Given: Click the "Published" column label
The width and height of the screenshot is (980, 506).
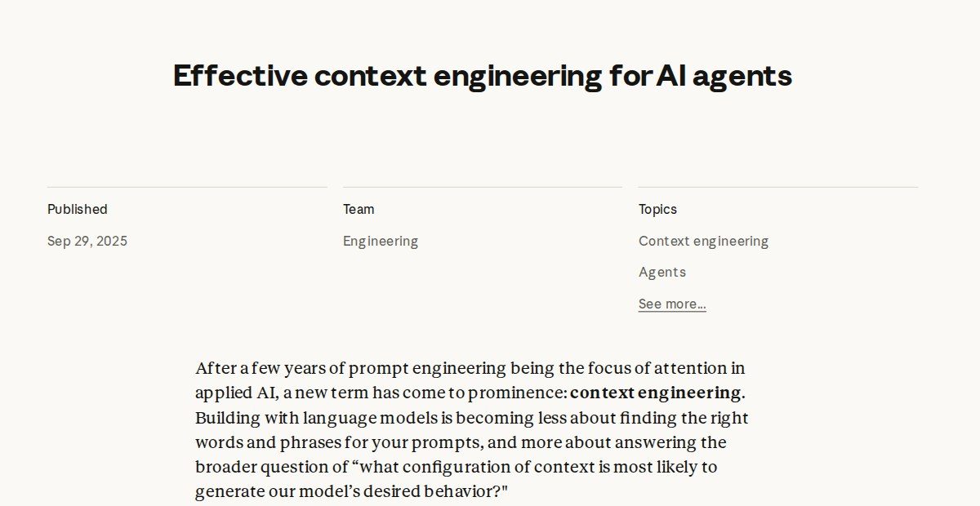Looking at the screenshot, I should (x=78, y=209).
